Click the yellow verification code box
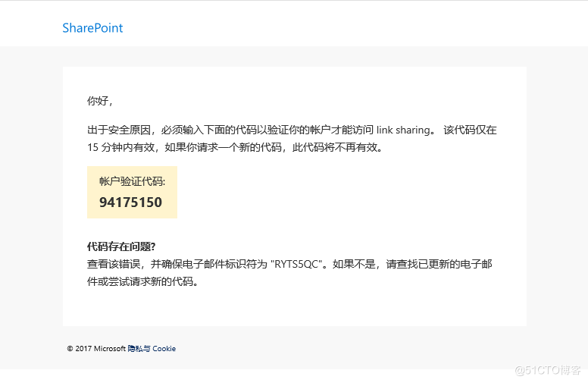The height and width of the screenshot is (383, 588). [132, 192]
